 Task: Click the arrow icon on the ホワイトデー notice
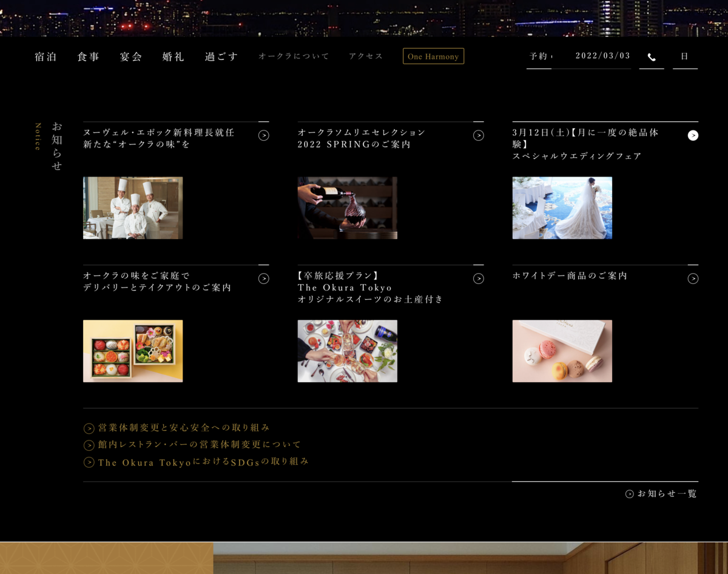click(x=693, y=279)
